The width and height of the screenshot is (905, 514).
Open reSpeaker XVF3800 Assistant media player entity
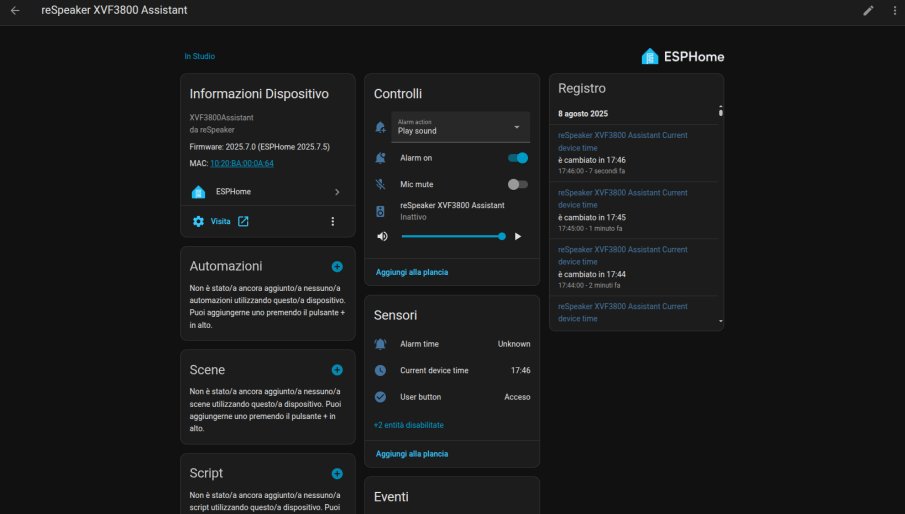coord(452,211)
